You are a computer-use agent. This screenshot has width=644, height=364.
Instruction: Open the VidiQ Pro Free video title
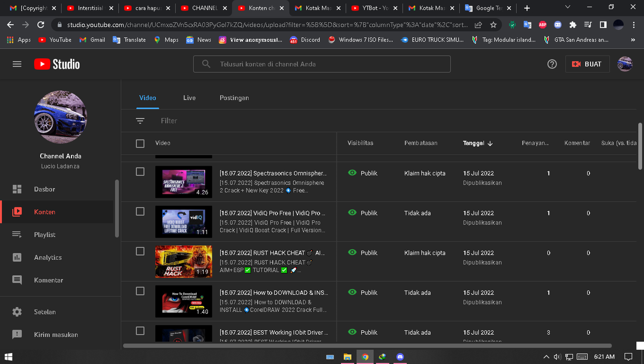(x=272, y=213)
